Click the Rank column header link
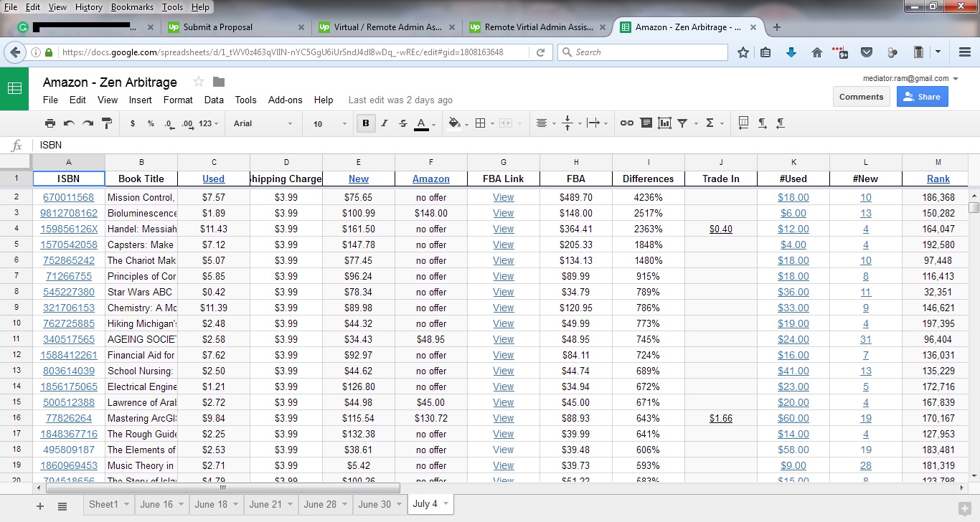This screenshot has width=980, height=522. point(938,179)
